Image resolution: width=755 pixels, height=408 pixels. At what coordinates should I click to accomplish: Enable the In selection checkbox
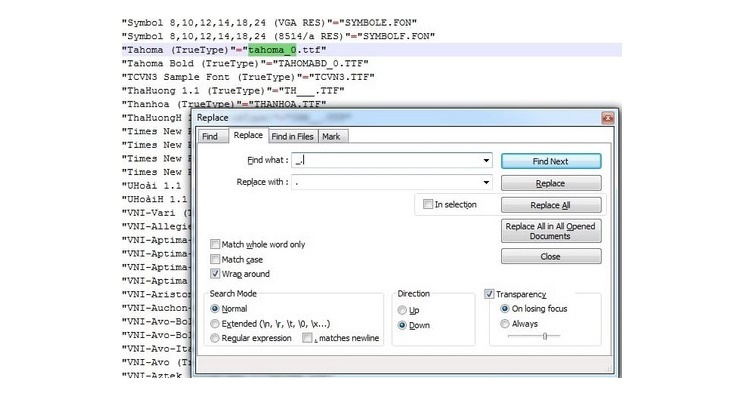pyautogui.click(x=427, y=205)
